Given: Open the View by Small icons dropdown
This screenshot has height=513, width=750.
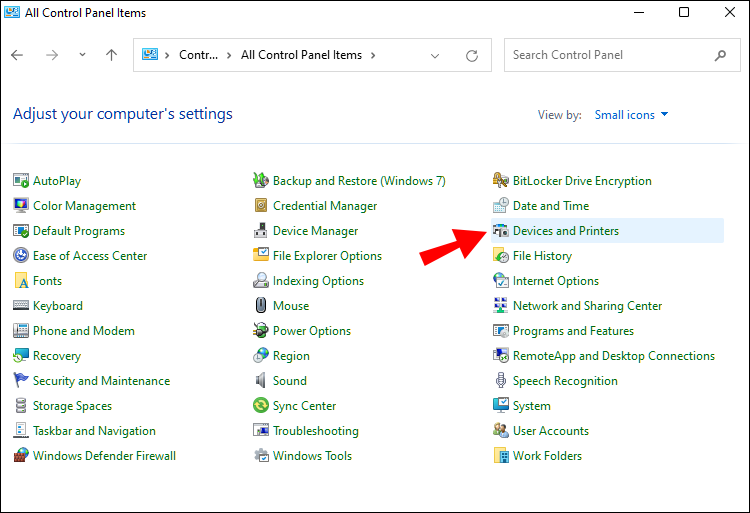Looking at the screenshot, I should click(x=631, y=115).
